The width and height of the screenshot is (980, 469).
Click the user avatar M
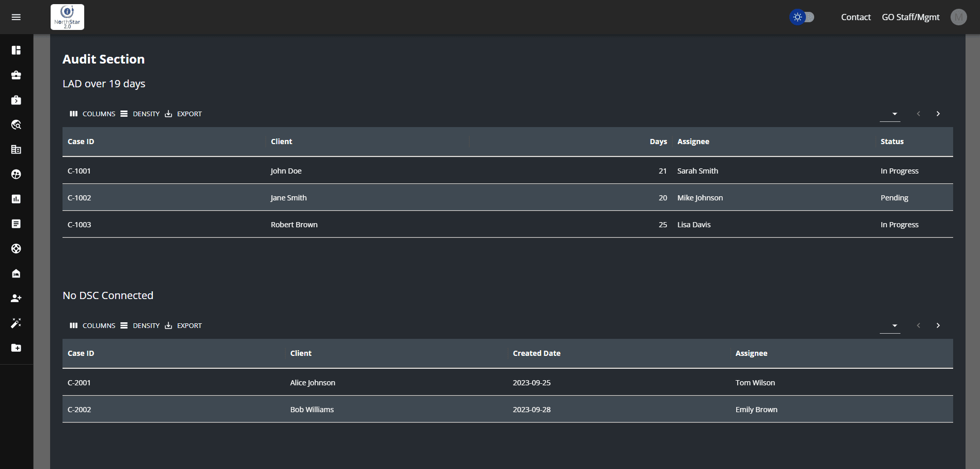point(958,17)
